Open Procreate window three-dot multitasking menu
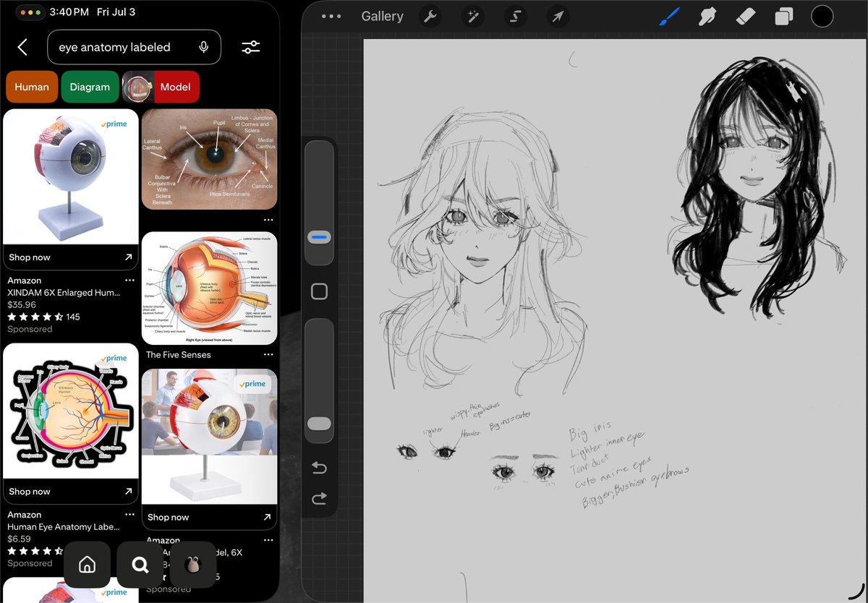 (x=331, y=16)
